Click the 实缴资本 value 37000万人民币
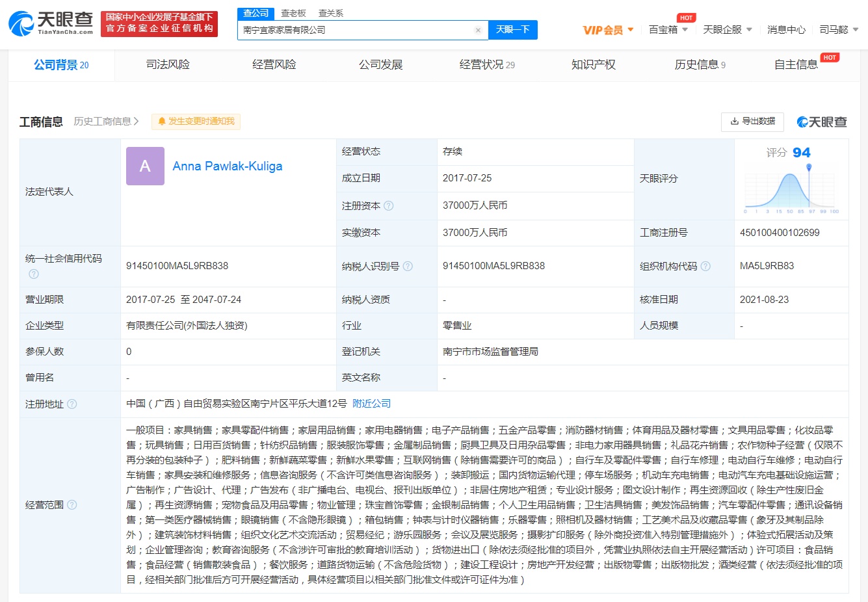This screenshot has width=868, height=602. coord(475,233)
